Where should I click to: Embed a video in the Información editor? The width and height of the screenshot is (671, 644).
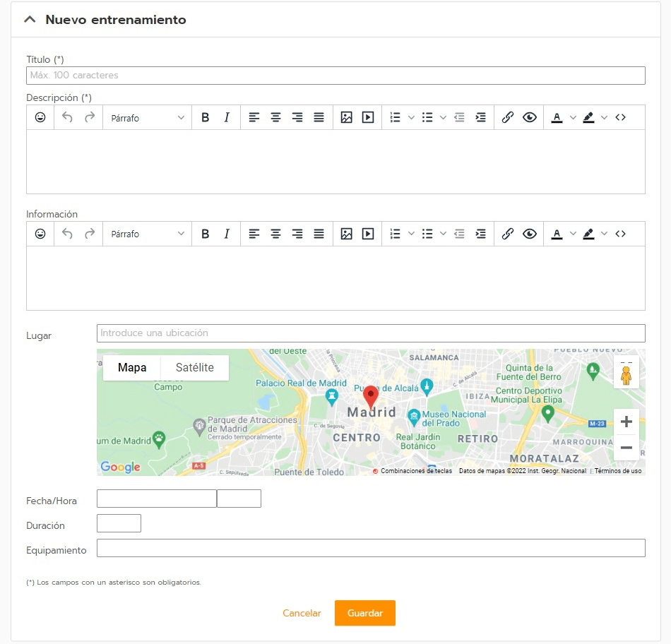click(367, 234)
